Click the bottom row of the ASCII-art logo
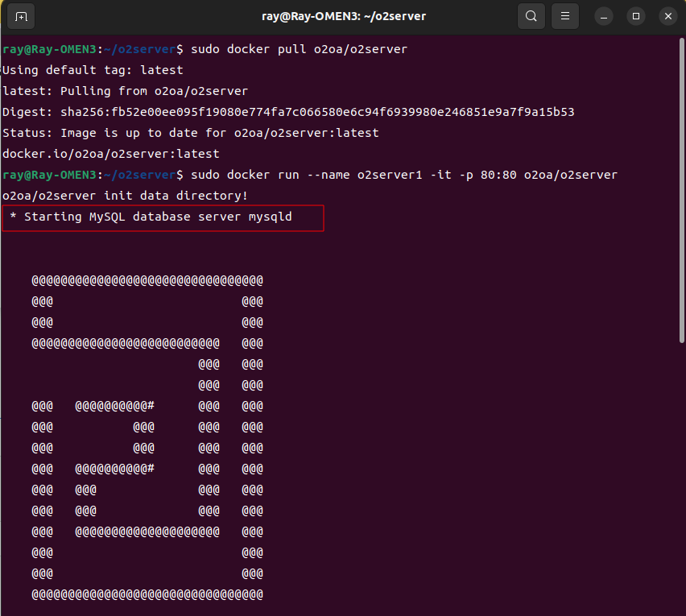The width and height of the screenshot is (686, 616). coord(147,594)
